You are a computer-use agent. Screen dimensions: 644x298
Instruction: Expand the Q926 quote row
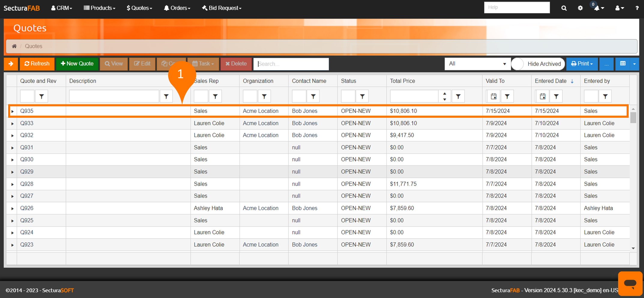(12, 208)
